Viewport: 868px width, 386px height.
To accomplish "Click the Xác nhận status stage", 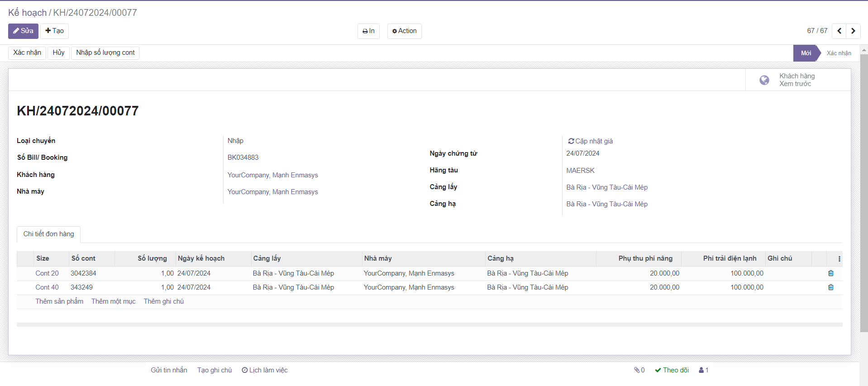I will point(838,53).
